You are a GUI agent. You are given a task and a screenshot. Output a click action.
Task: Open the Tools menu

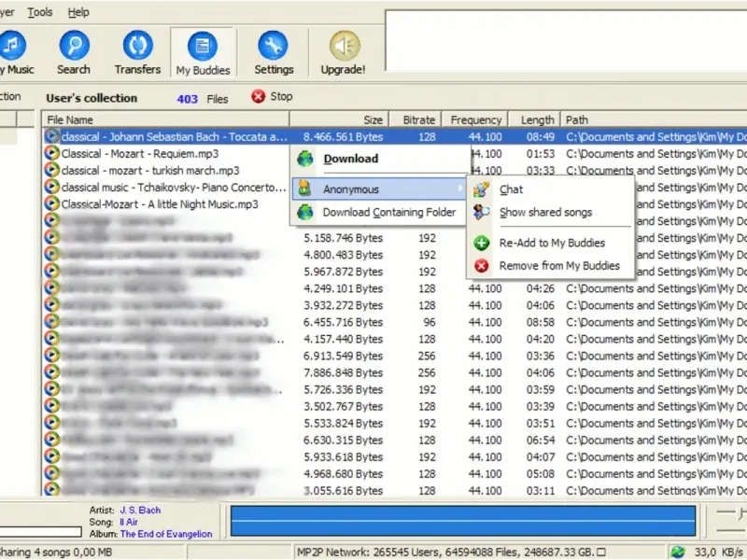click(40, 12)
